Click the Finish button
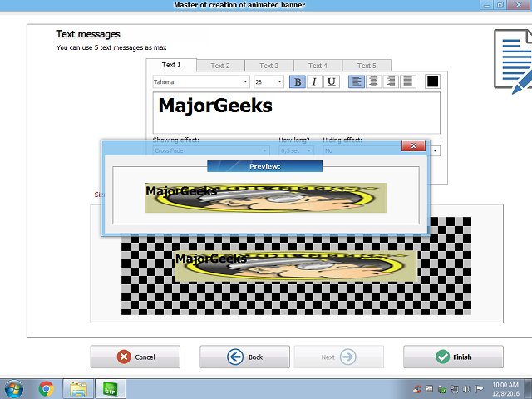The width and height of the screenshot is (532, 399). (x=453, y=357)
